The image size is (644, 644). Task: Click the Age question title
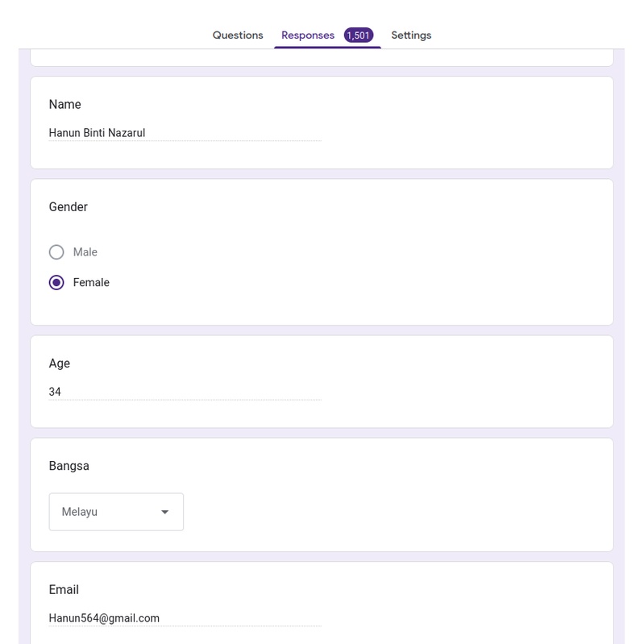click(x=60, y=364)
